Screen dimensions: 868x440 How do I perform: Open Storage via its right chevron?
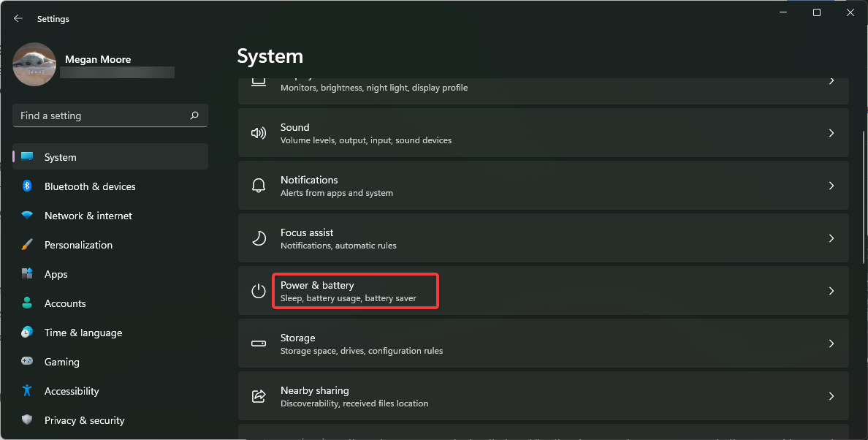831,344
